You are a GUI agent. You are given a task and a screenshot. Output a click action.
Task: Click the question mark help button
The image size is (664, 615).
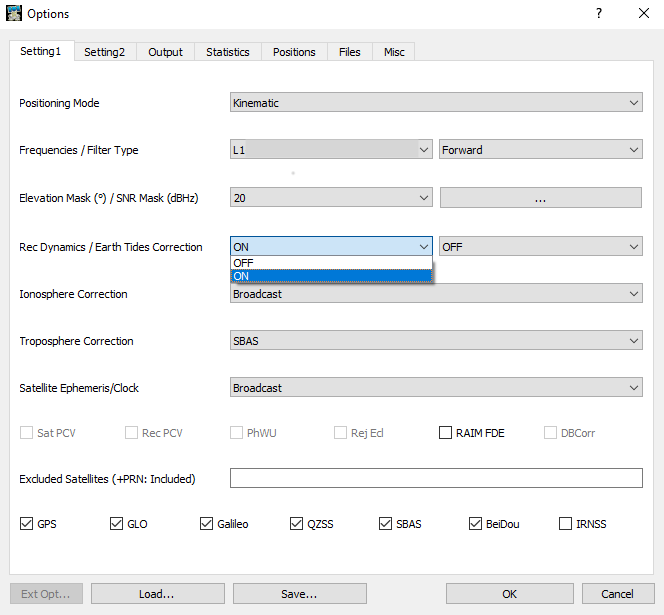(x=599, y=13)
